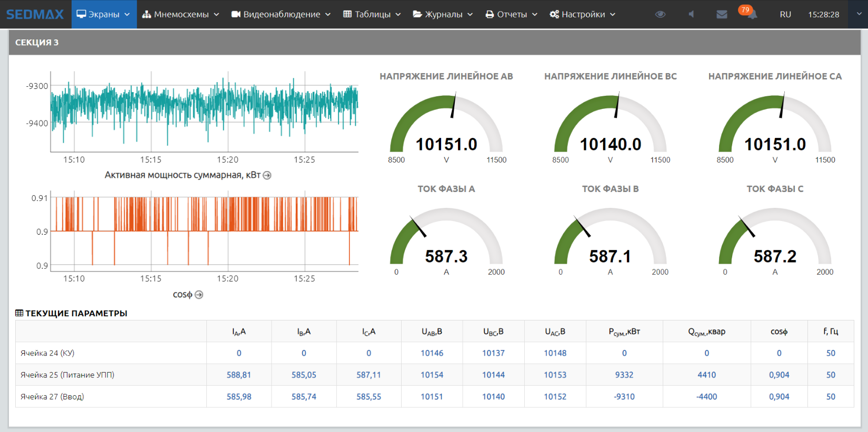
Task: Open notifications bell showing 79 alerts
Action: (751, 14)
